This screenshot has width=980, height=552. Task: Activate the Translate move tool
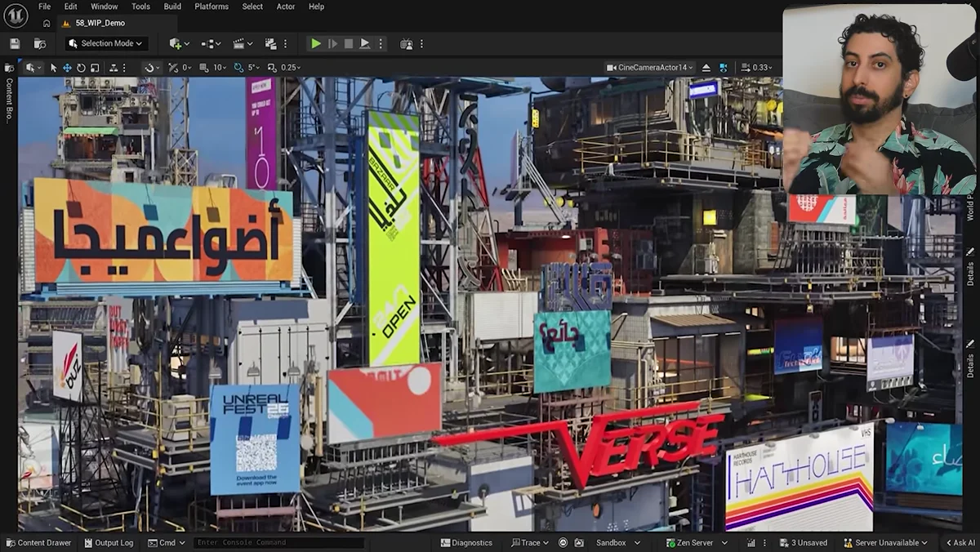(68, 67)
